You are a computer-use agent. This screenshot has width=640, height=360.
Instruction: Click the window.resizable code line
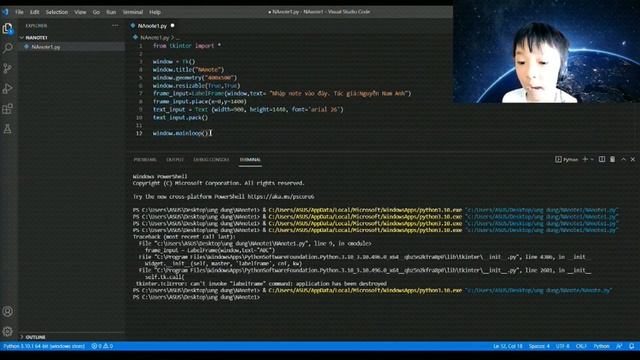[196, 86]
